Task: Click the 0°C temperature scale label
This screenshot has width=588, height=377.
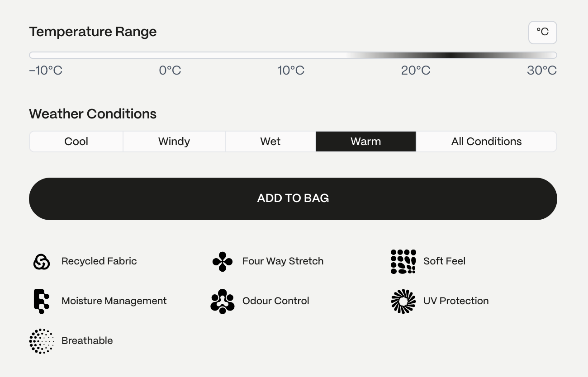Action: (x=170, y=71)
